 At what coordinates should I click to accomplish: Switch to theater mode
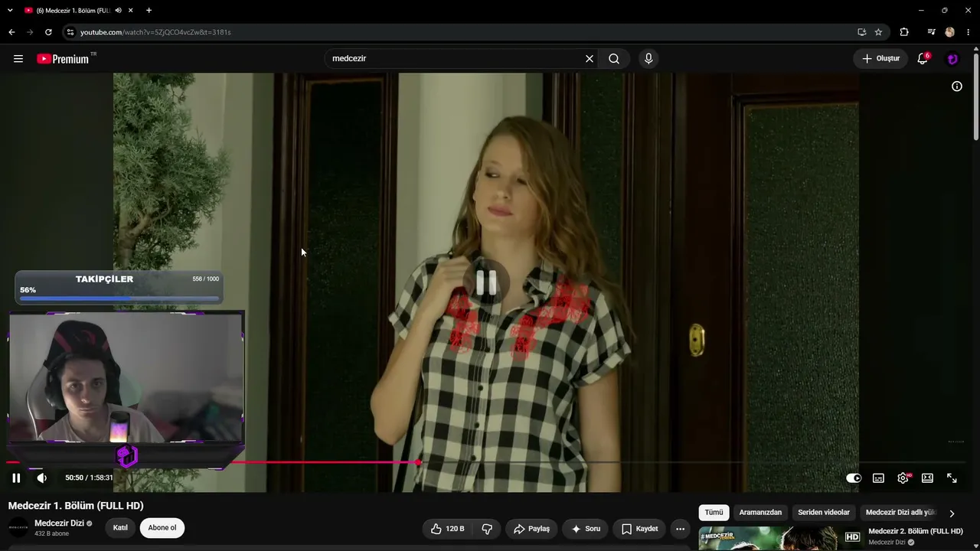click(927, 478)
